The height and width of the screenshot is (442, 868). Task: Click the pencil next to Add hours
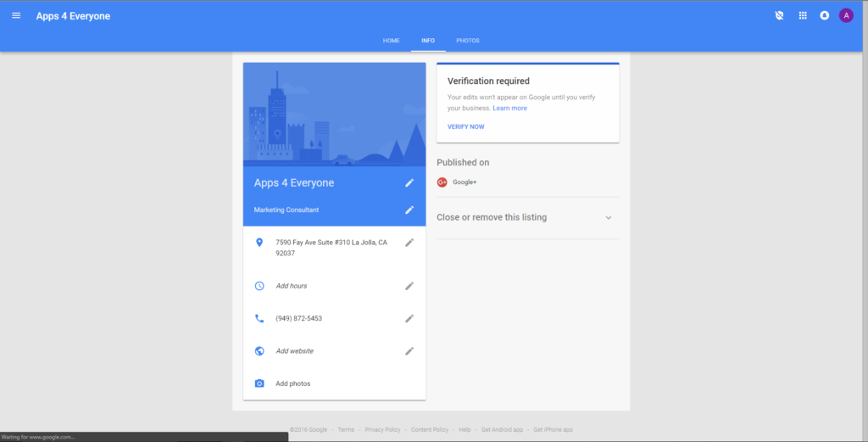click(x=409, y=286)
